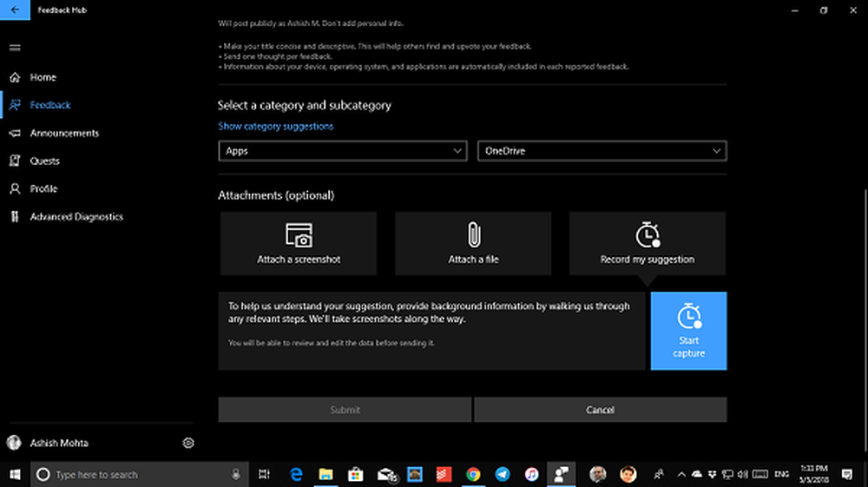Open Google Chrome from the taskbar
Image resolution: width=868 pixels, height=487 pixels.
coord(473,474)
